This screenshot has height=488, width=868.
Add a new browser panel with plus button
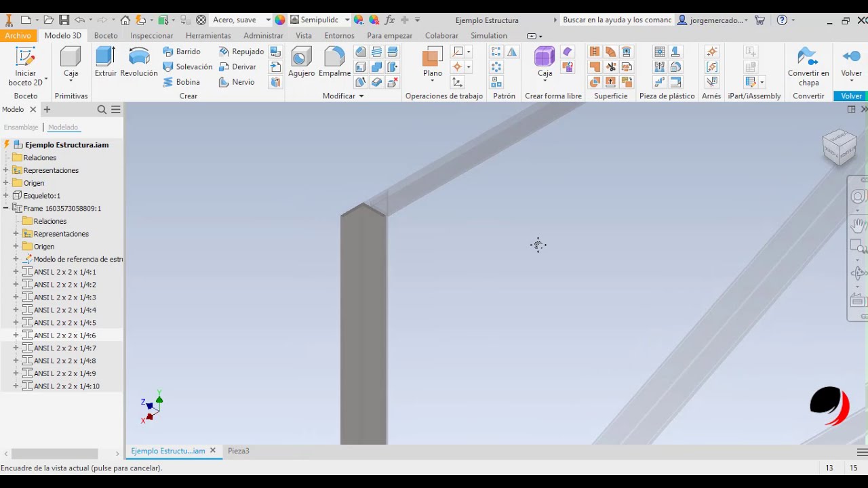point(47,109)
